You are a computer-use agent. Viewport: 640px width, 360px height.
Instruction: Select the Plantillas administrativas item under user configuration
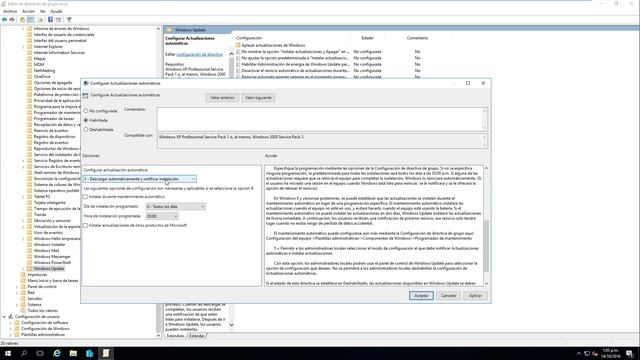43,335
